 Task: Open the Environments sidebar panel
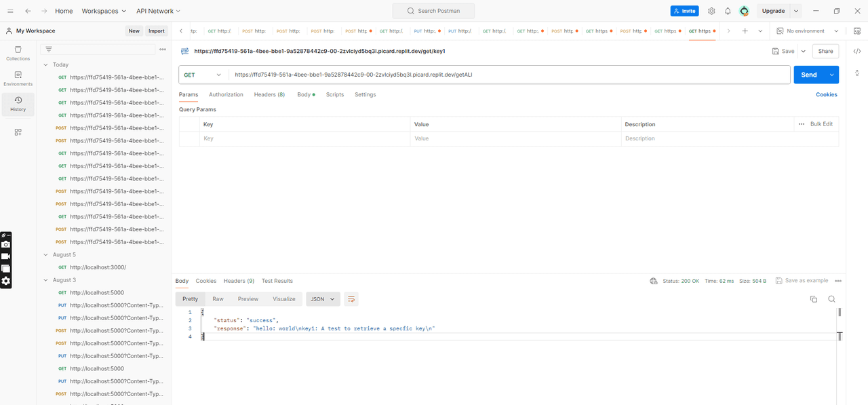coord(18,79)
